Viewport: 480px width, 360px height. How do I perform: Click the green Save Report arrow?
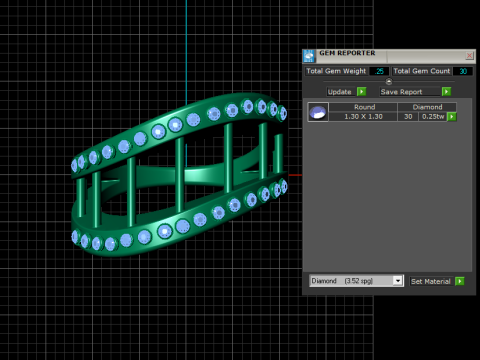click(446, 91)
